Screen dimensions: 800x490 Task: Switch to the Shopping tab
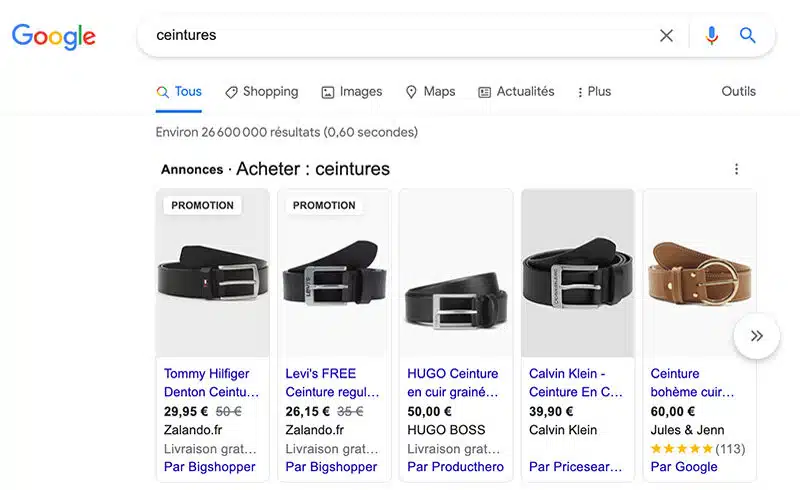[261, 92]
